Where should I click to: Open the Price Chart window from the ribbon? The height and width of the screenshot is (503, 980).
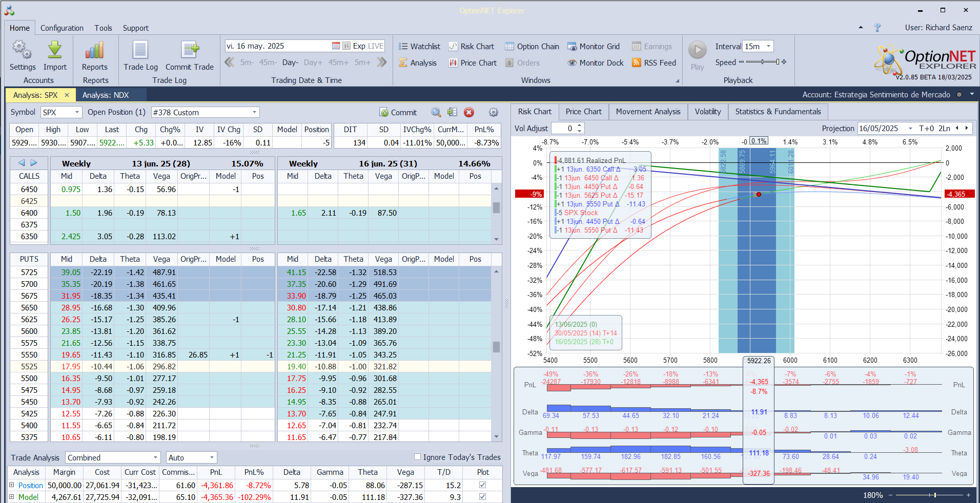coord(473,63)
